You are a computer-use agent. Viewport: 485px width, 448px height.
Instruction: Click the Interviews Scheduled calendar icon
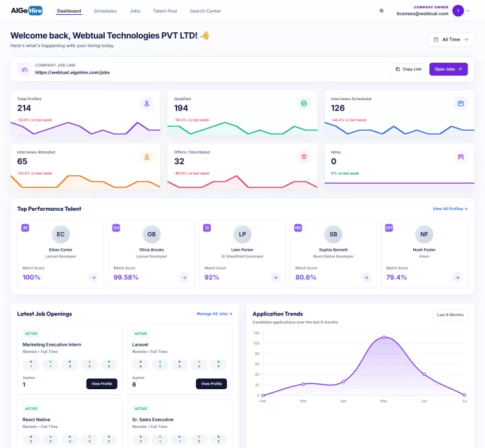coord(460,103)
